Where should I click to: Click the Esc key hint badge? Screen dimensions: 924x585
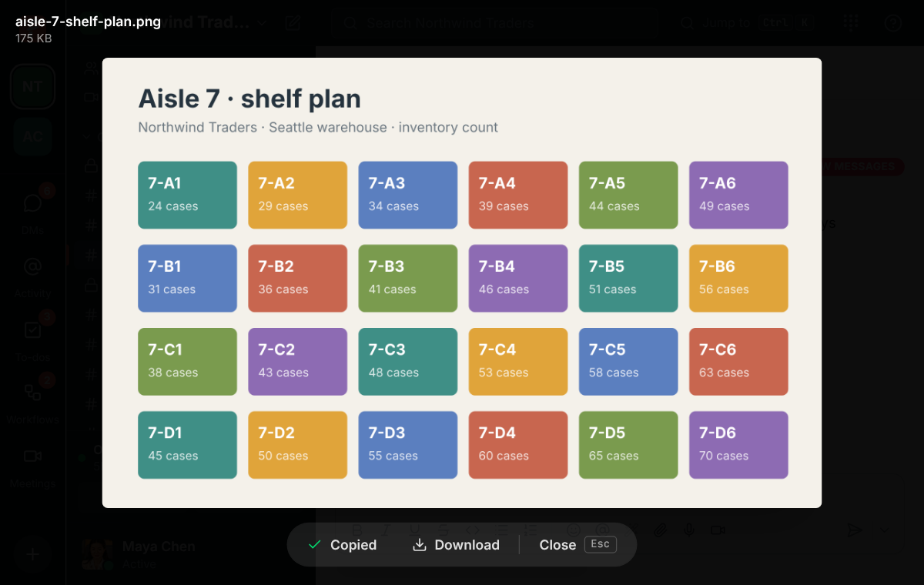pyautogui.click(x=600, y=544)
